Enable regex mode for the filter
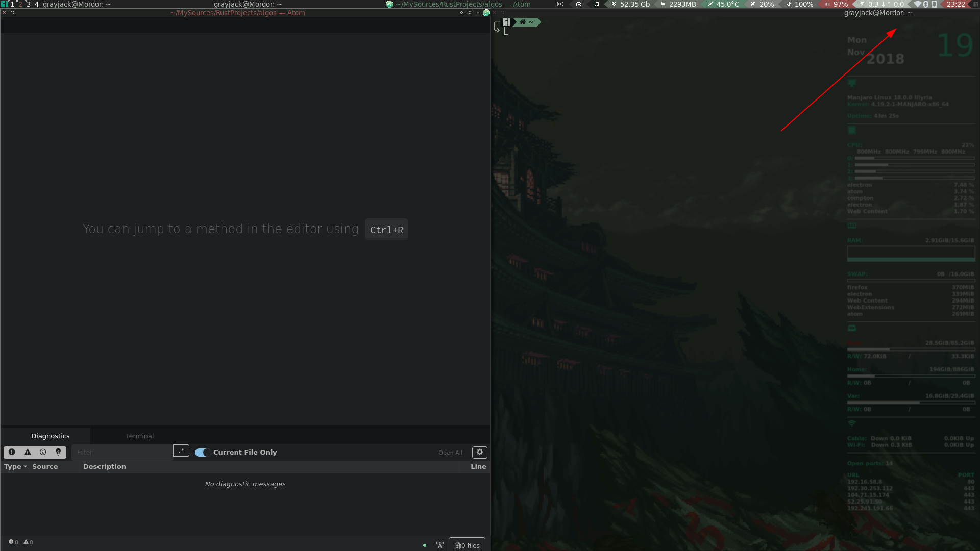The height and width of the screenshot is (551, 980). (181, 451)
